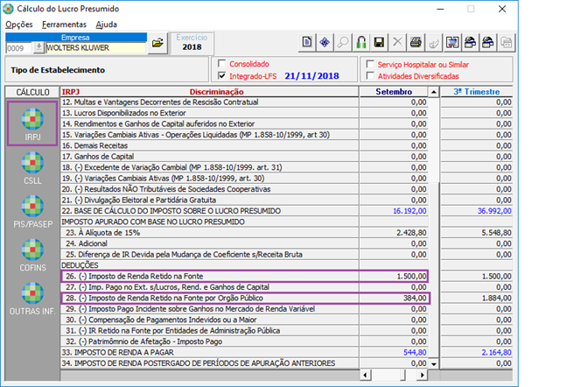Click Setembro value 2.428,80
The height and width of the screenshot is (387, 588).
click(411, 233)
